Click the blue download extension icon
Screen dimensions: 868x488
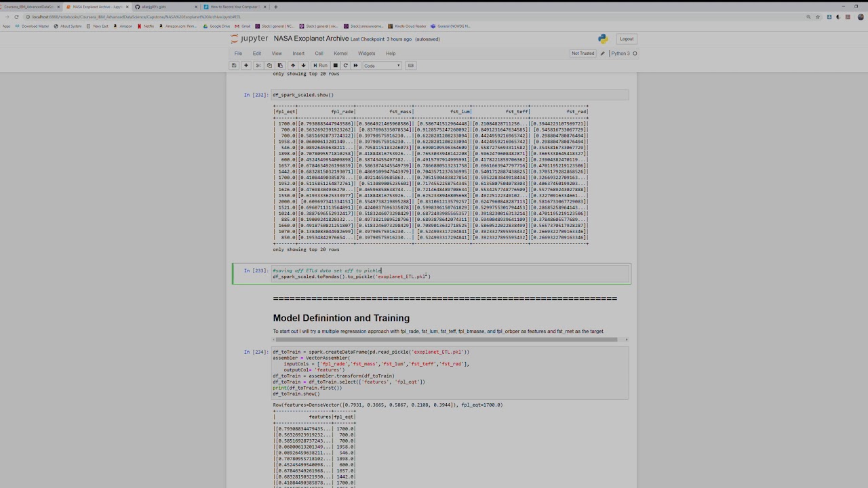click(x=829, y=17)
